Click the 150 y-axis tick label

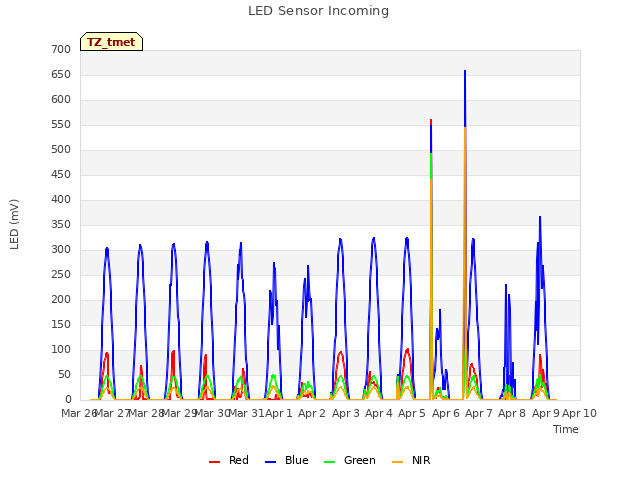[x=61, y=324]
